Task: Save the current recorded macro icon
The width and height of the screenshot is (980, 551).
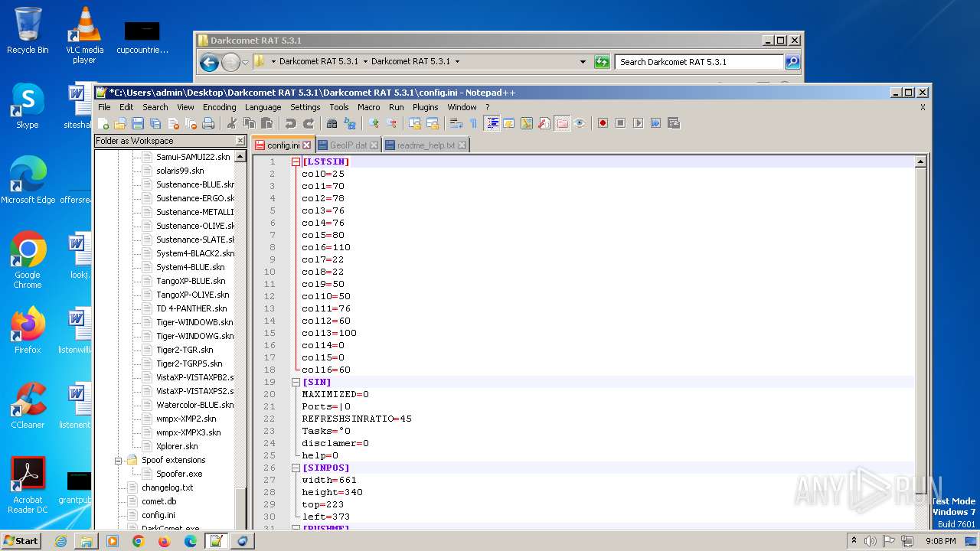Action: tap(673, 123)
